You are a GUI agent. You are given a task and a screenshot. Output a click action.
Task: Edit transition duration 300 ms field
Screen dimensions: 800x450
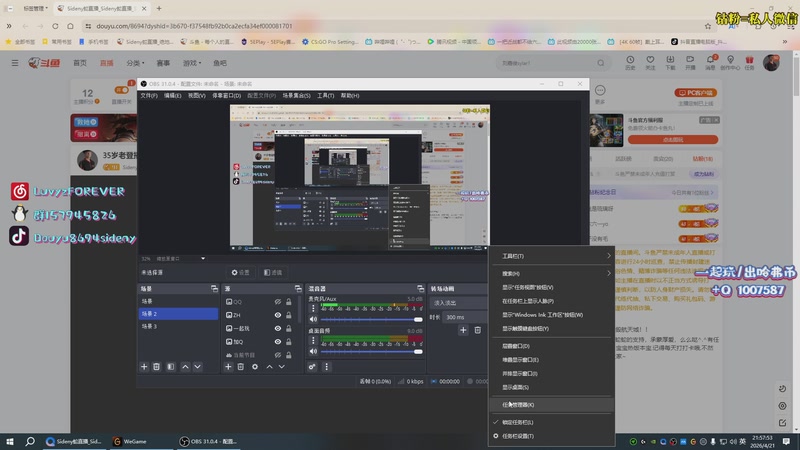(x=464, y=317)
